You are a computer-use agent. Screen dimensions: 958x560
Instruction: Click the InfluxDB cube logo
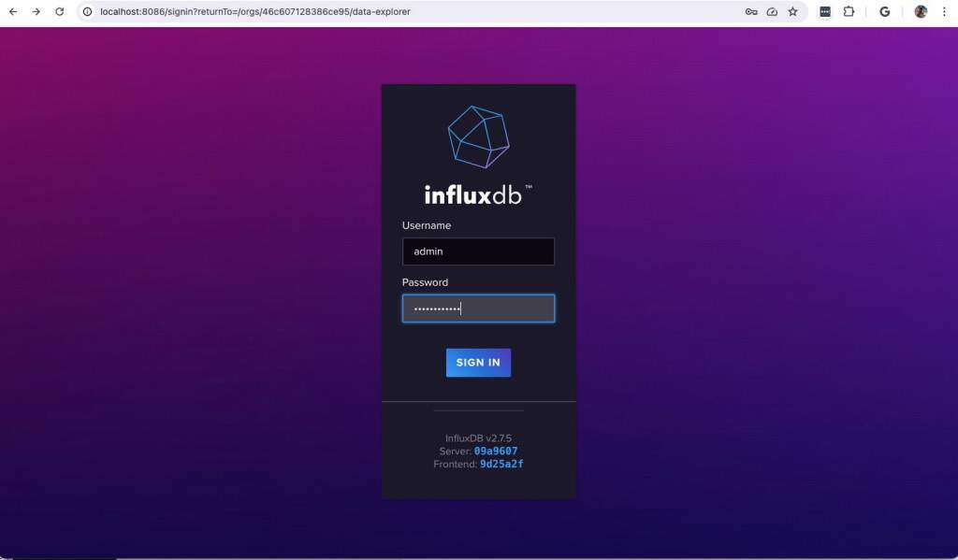click(x=478, y=136)
